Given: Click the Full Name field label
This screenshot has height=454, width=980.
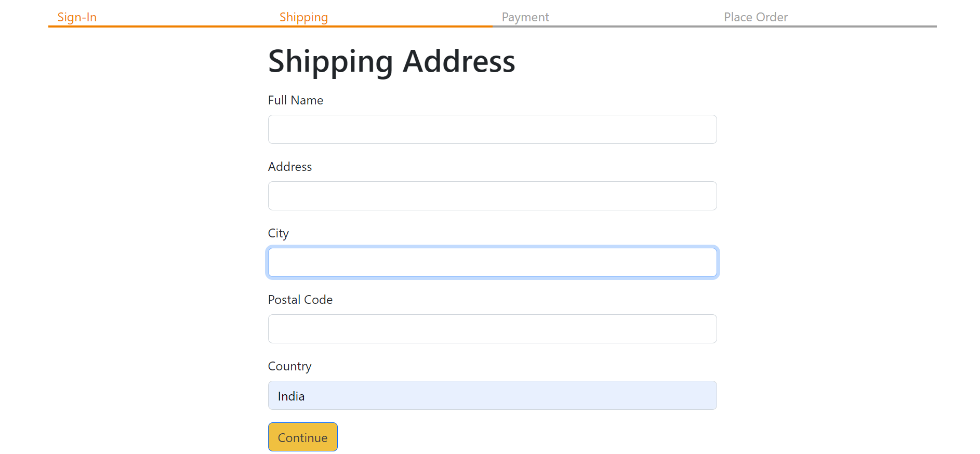Looking at the screenshot, I should pyautogui.click(x=295, y=100).
